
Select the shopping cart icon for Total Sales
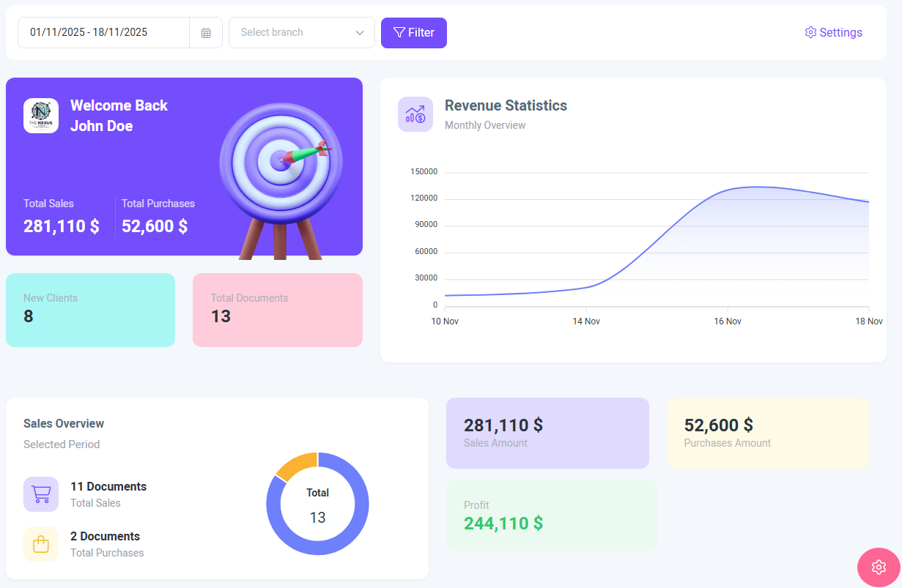(x=41, y=494)
